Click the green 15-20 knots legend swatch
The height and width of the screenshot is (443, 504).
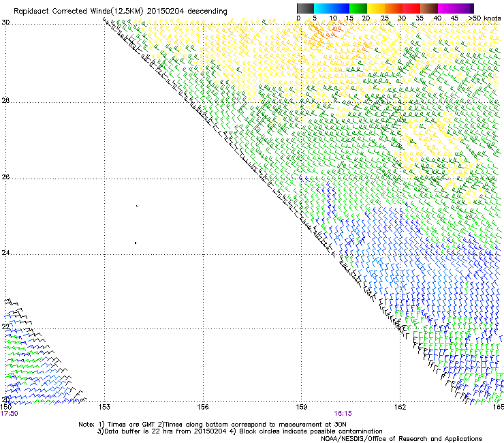coord(358,8)
